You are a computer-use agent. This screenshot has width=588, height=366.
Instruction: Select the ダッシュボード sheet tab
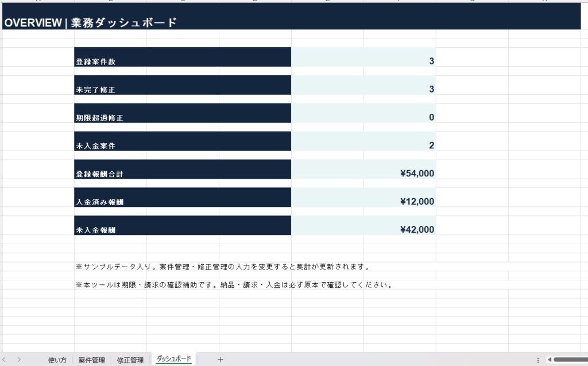click(174, 359)
